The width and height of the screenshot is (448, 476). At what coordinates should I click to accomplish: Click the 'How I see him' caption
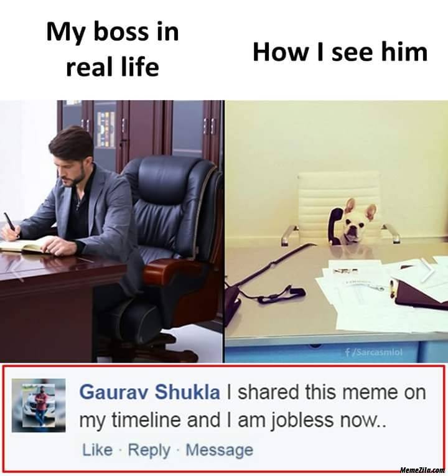click(x=340, y=52)
